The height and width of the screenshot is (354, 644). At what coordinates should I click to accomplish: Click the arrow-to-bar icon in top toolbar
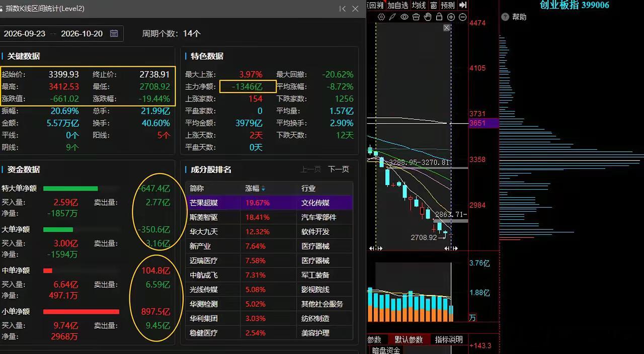(x=463, y=5)
